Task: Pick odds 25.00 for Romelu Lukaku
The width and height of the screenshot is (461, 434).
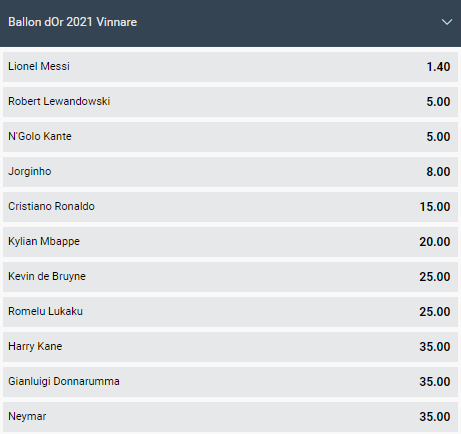Action: [x=435, y=312]
